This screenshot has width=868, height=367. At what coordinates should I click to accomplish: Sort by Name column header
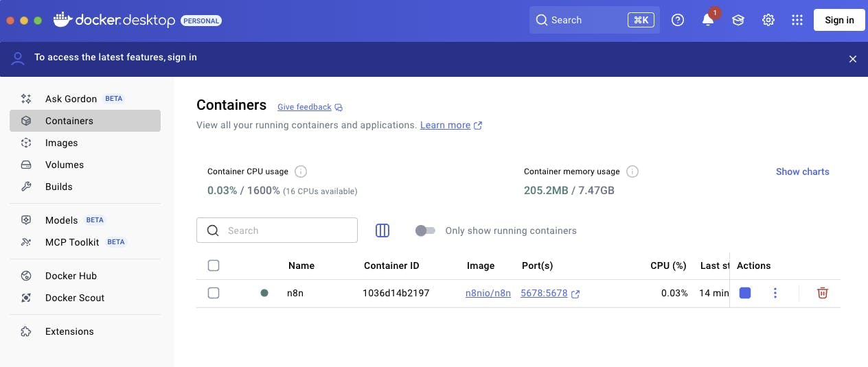point(301,265)
